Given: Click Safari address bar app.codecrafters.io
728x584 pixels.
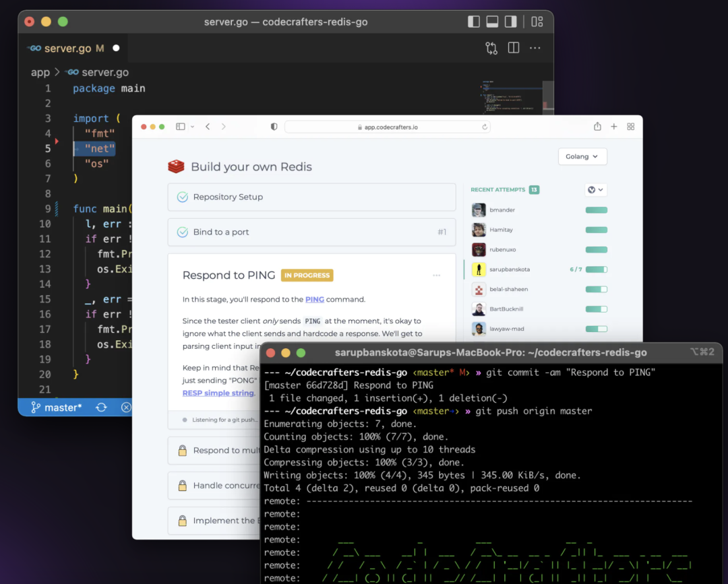Looking at the screenshot, I should (x=388, y=127).
